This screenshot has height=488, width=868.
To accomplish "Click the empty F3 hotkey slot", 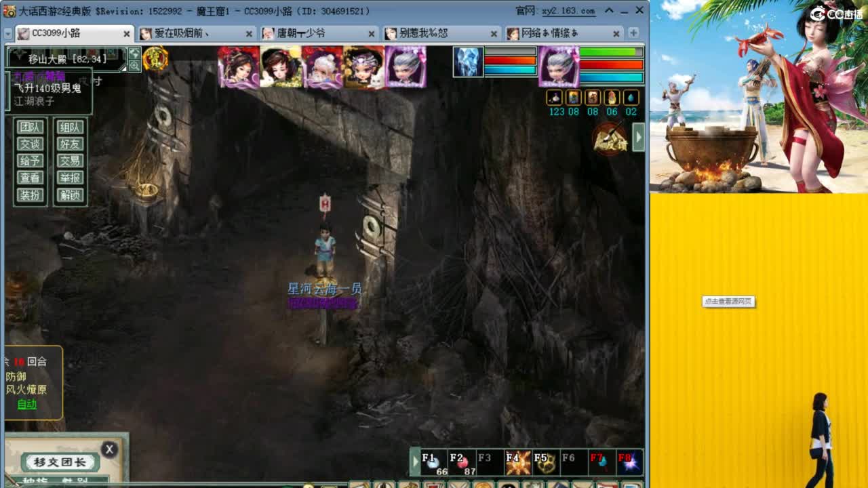I will pos(490,462).
